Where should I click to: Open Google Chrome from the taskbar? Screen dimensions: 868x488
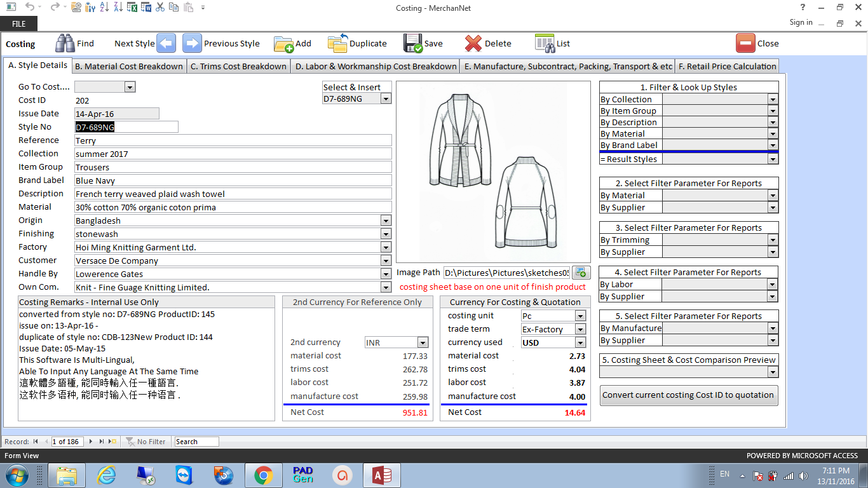coord(263,475)
